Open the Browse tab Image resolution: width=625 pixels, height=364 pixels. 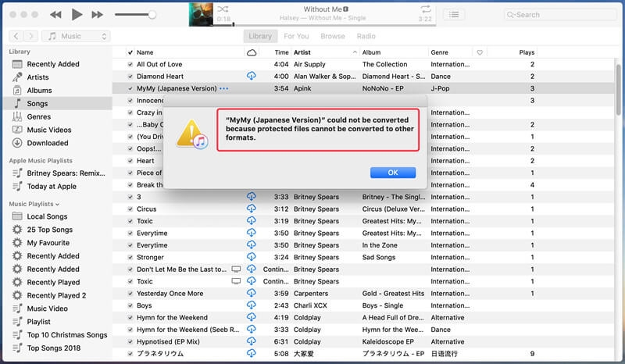(x=332, y=36)
